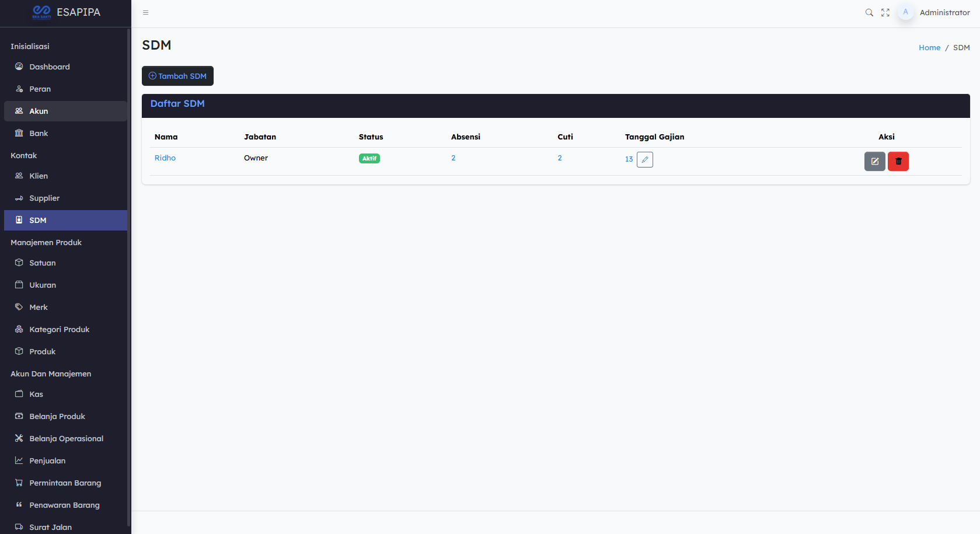This screenshot has width=980, height=534.
Task: Click the Nama column header
Action: point(166,137)
